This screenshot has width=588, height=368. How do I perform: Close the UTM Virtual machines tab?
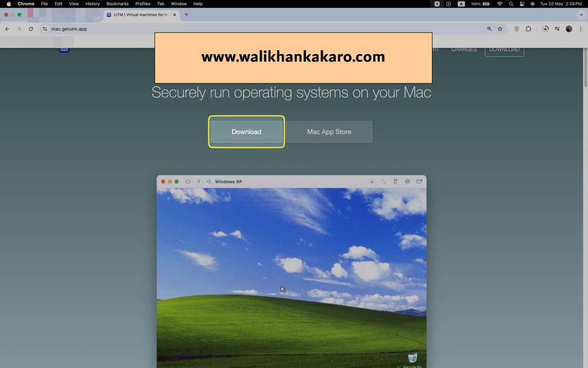[175, 14]
